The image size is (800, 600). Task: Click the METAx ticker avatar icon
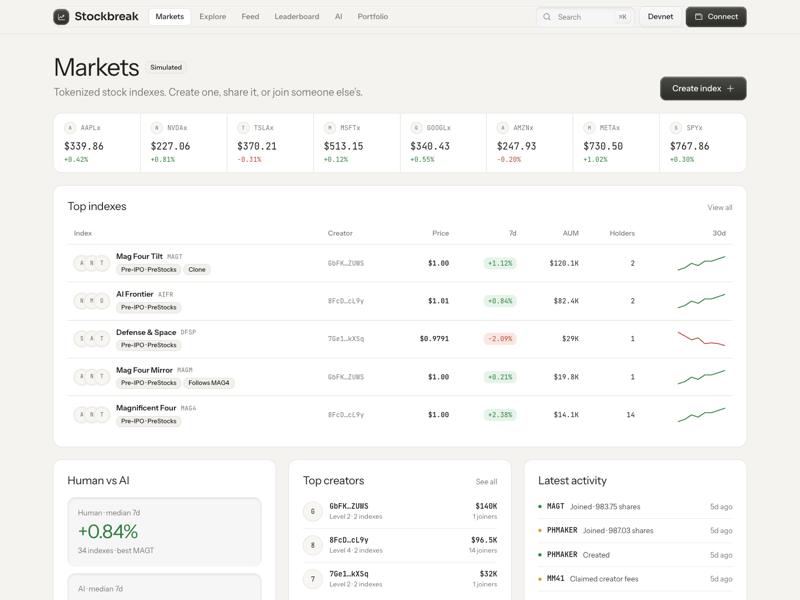tap(589, 128)
